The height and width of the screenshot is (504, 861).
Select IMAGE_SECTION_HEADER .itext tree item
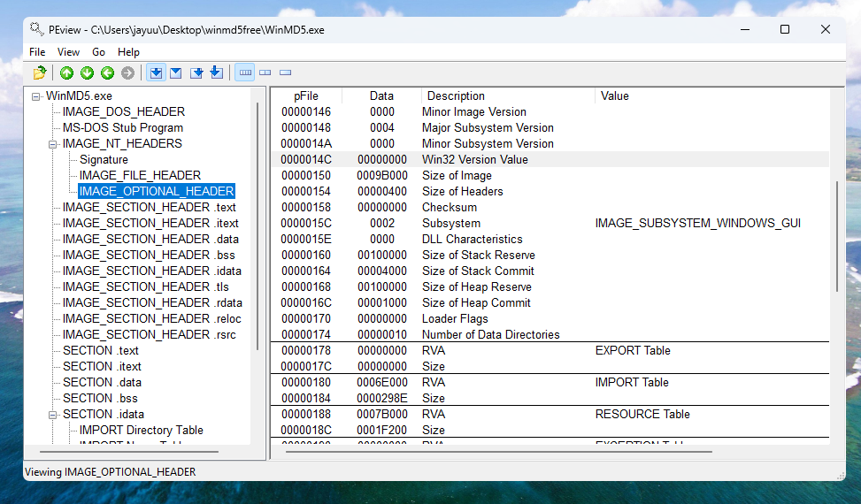(150, 223)
